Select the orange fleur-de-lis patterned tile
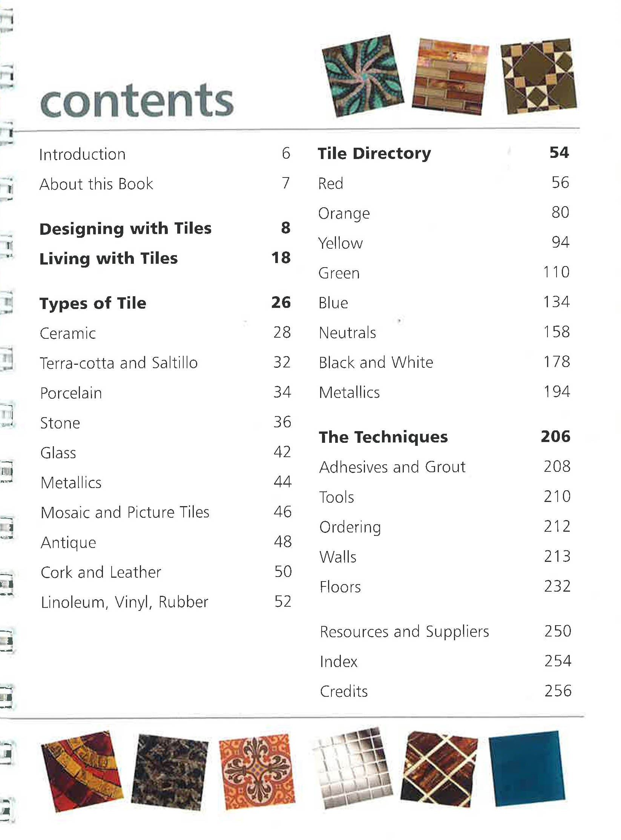This screenshot has height=840, width=621. point(256,771)
